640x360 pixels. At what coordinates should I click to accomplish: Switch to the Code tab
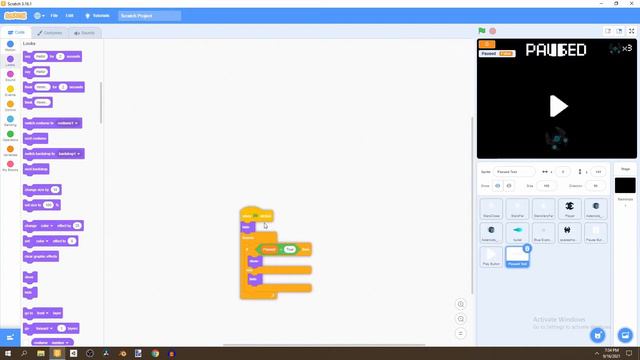[16, 32]
